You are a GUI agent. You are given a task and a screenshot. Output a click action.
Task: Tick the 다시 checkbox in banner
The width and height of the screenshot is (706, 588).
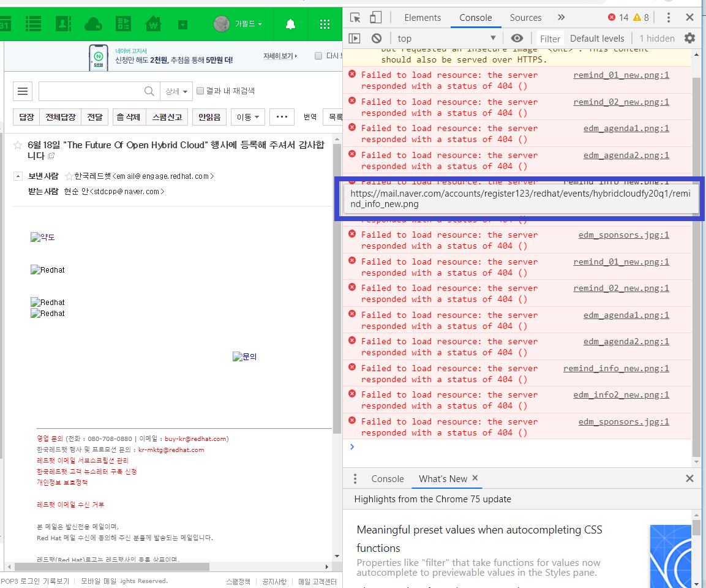[318, 56]
